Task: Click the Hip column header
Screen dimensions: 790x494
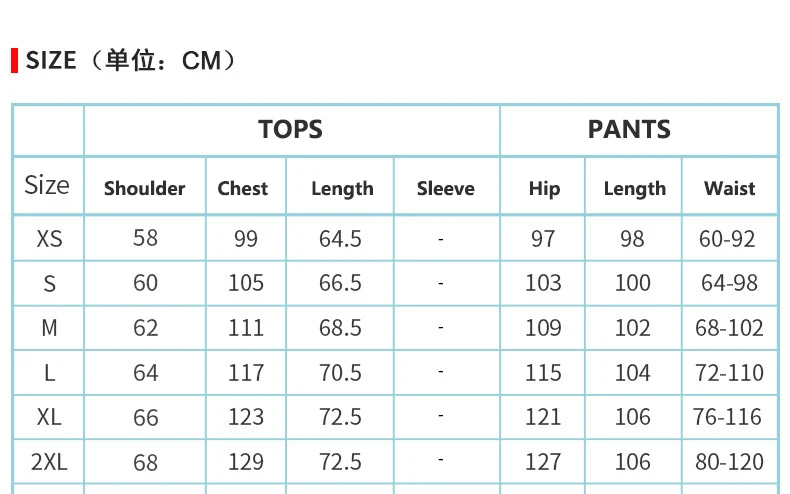Action: tap(544, 188)
